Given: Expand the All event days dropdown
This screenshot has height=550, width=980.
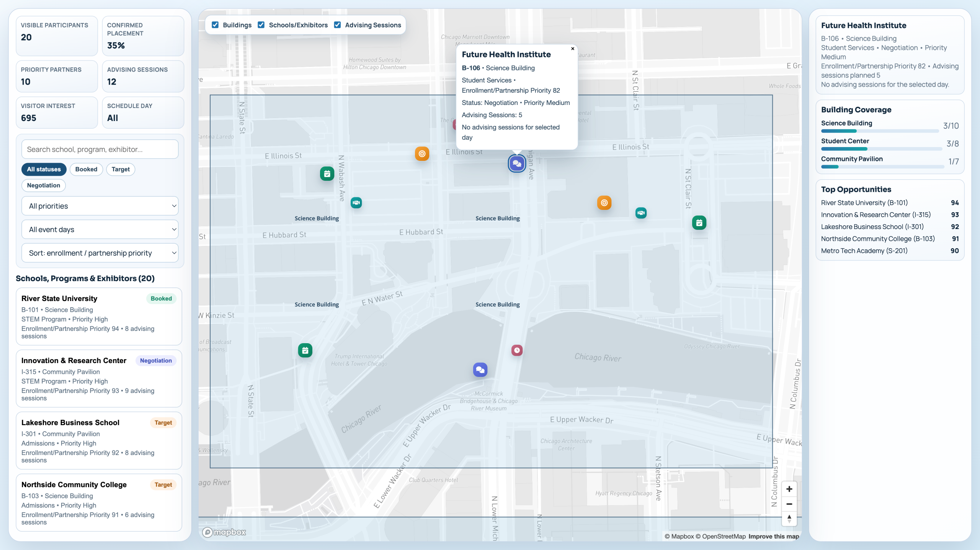Looking at the screenshot, I should [100, 229].
